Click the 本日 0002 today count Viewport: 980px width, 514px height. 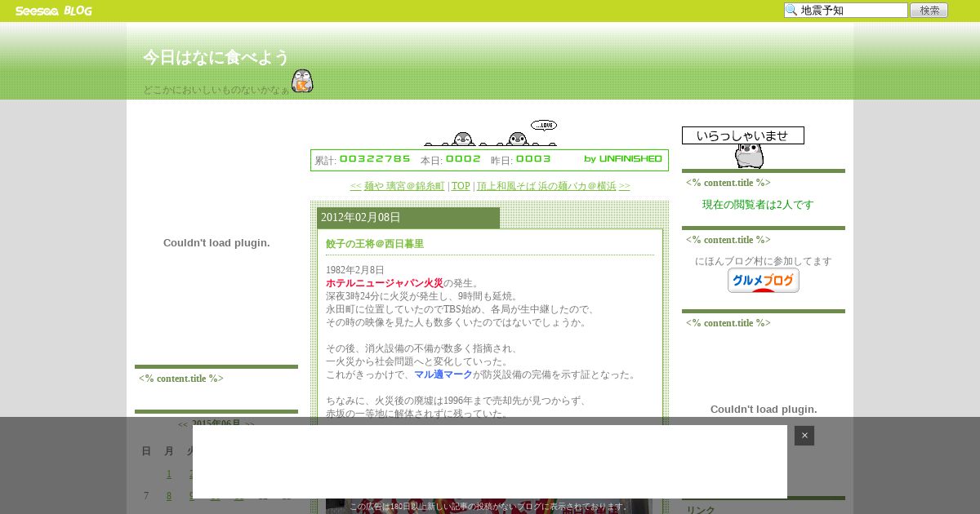click(x=451, y=160)
